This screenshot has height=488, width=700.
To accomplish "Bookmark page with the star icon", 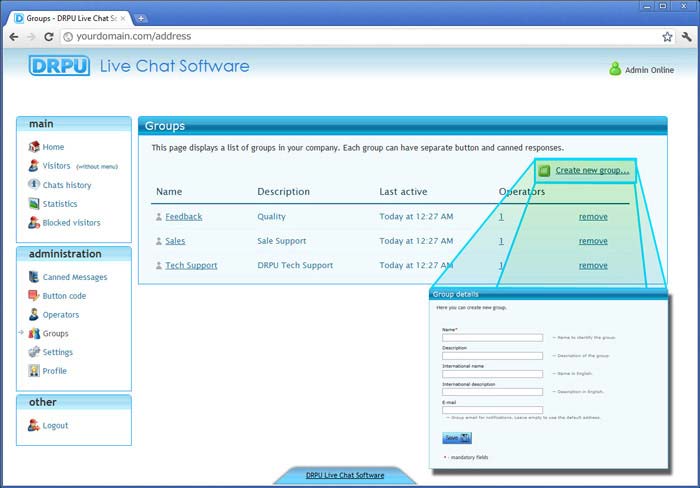I will tap(667, 37).
